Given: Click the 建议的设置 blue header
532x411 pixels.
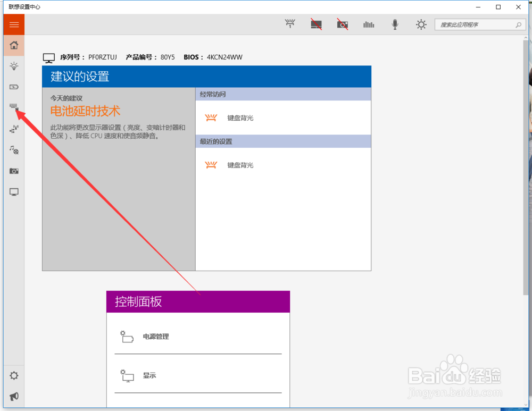Looking at the screenshot, I should (206, 77).
